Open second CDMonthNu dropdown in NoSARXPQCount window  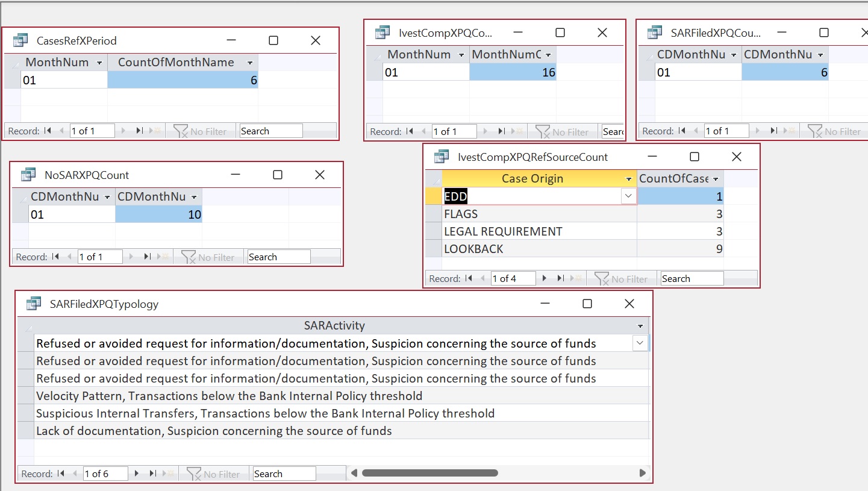click(194, 197)
